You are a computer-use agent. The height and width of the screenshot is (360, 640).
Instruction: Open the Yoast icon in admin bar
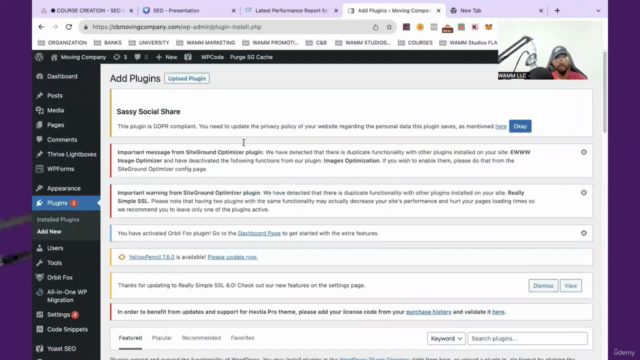pyautogui.click(x=188, y=57)
